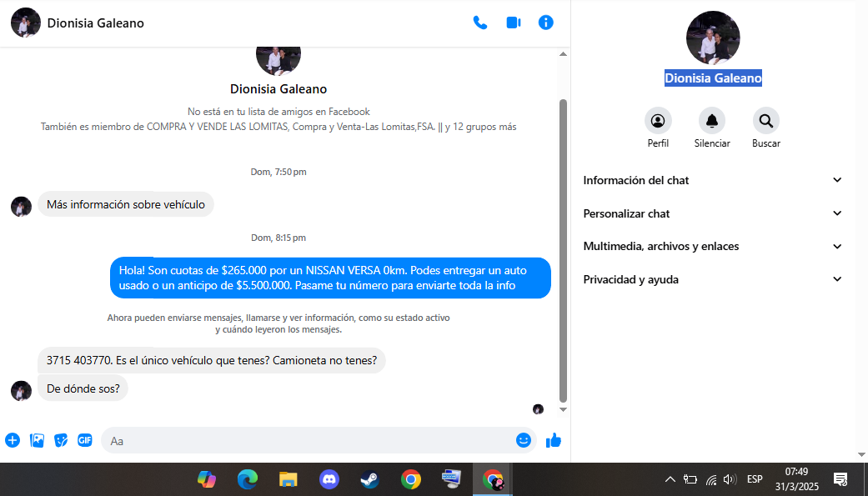Open the emoji picker in message box
Viewport: 868px width, 496px height.
pos(523,441)
